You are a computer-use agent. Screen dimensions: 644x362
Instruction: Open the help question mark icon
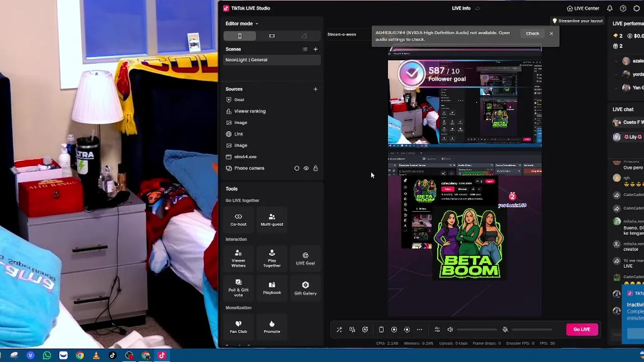click(x=623, y=8)
